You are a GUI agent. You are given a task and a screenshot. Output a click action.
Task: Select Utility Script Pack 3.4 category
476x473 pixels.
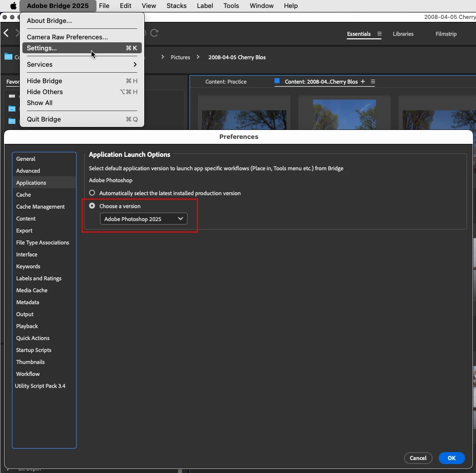44,386
